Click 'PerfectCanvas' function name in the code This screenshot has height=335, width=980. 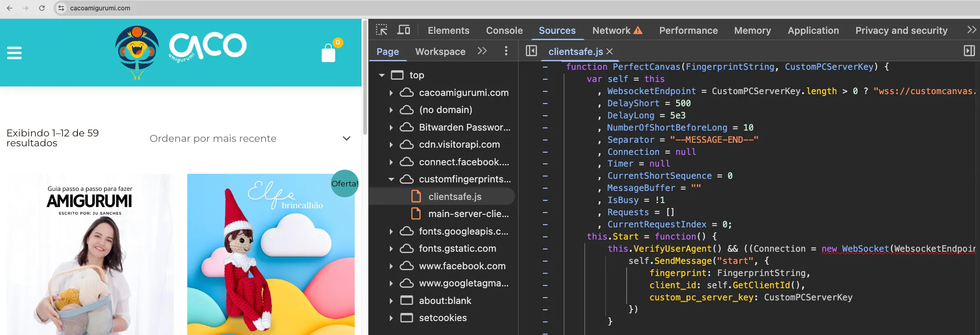[x=646, y=67]
